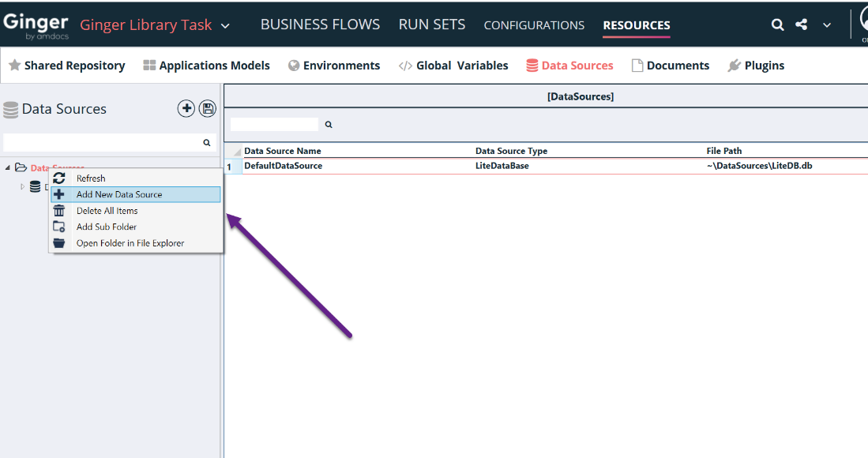This screenshot has width=868, height=458.
Task: Select the Resources tab
Action: 637,25
